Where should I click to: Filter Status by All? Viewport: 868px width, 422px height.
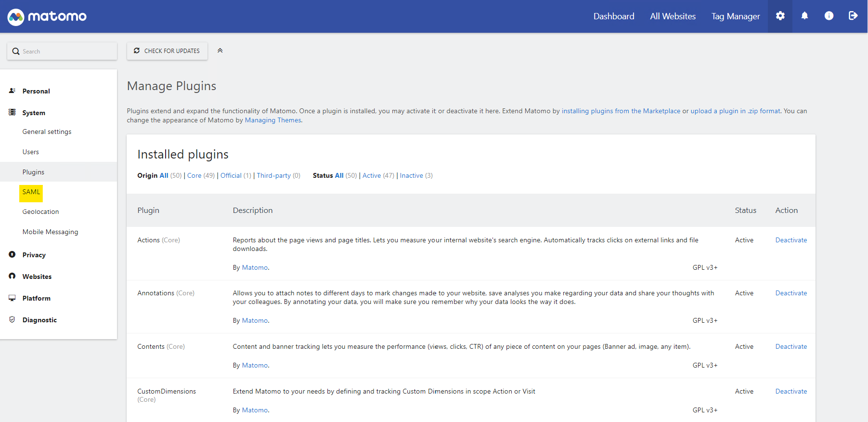point(339,175)
